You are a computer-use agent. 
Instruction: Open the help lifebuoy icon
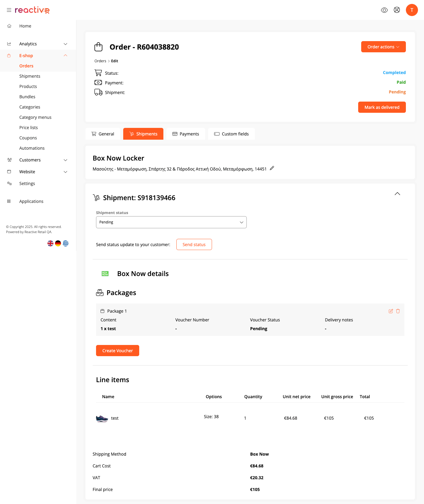point(397,10)
